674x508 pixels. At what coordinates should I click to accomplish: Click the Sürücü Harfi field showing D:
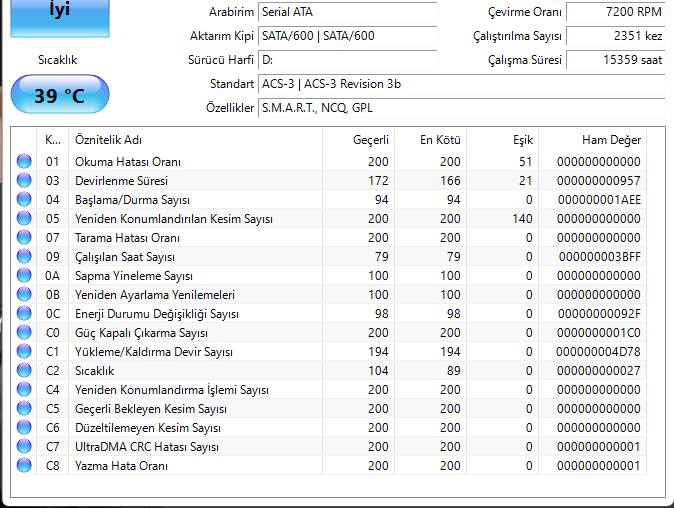347,60
